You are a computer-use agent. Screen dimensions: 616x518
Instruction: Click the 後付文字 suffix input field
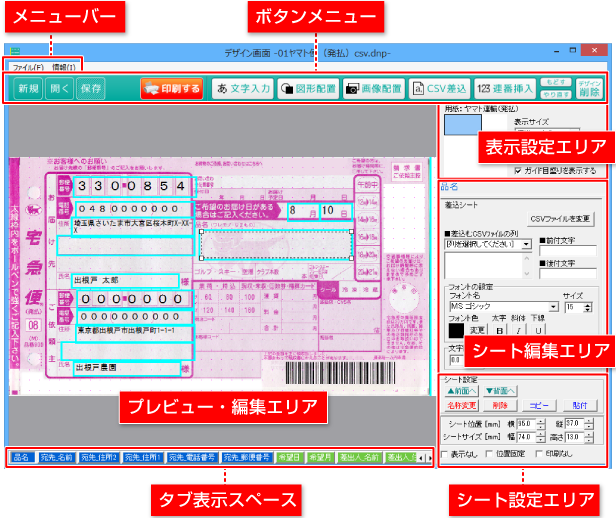pos(568,274)
